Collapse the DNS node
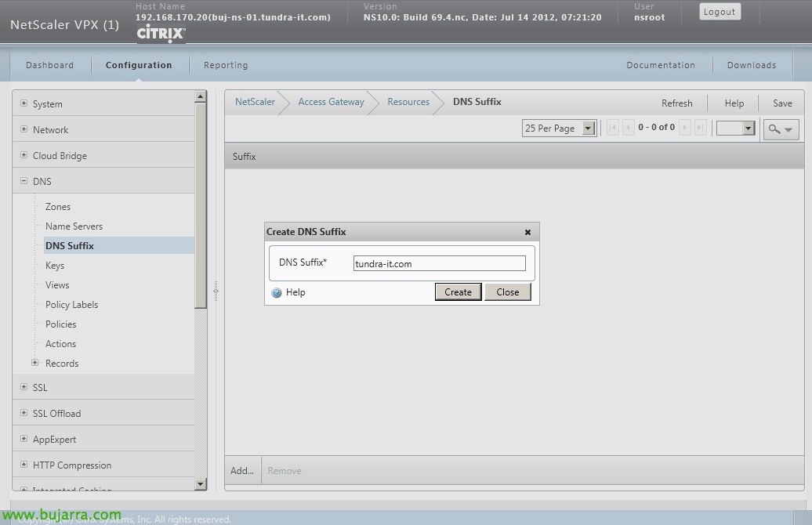Viewport: 812px width, 525px height. coord(24,181)
